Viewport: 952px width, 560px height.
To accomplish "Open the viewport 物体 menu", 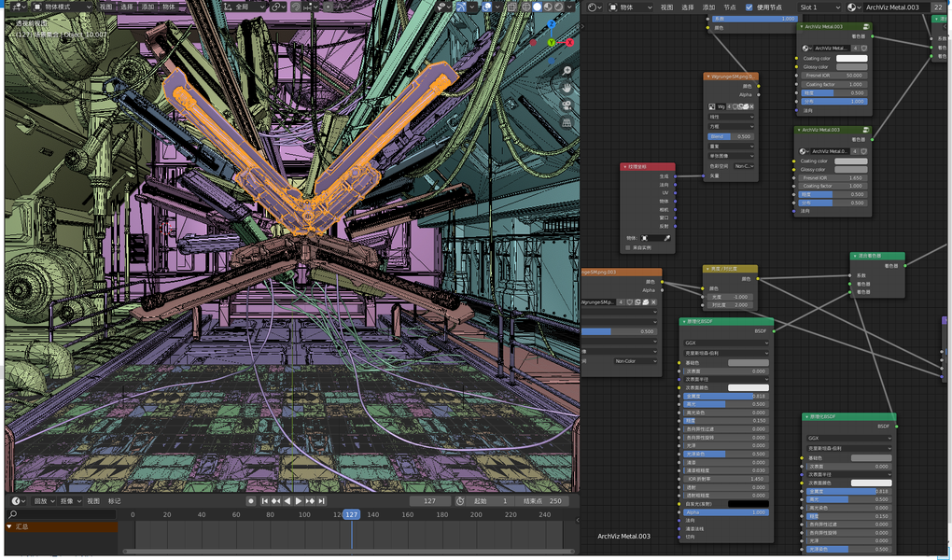I will point(169,7).
